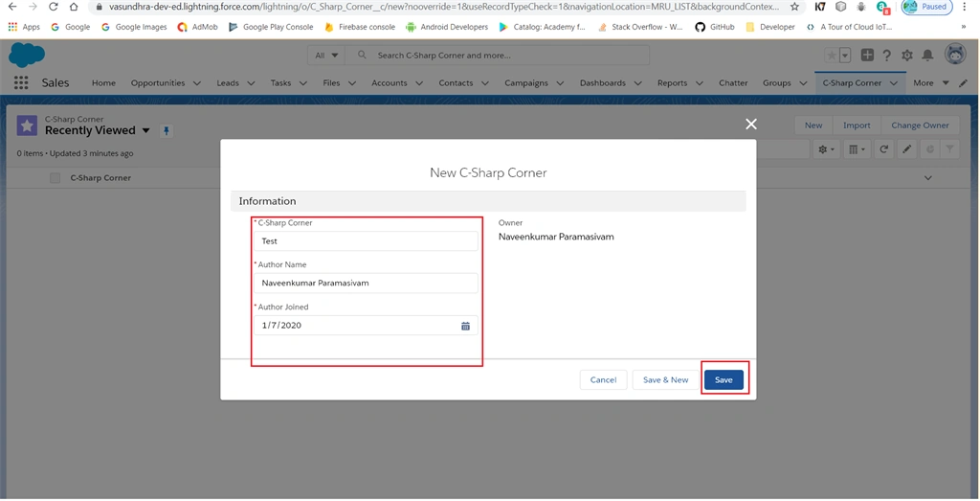This screenshot has width=980, height=501.
Task: Open the Google Play Console bookmark
Action: coord(271,27)
